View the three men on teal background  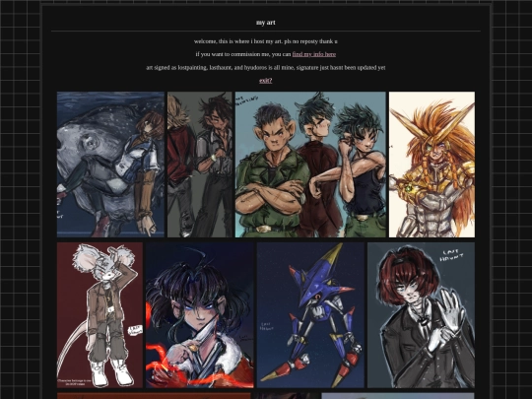tap(310, 165)
